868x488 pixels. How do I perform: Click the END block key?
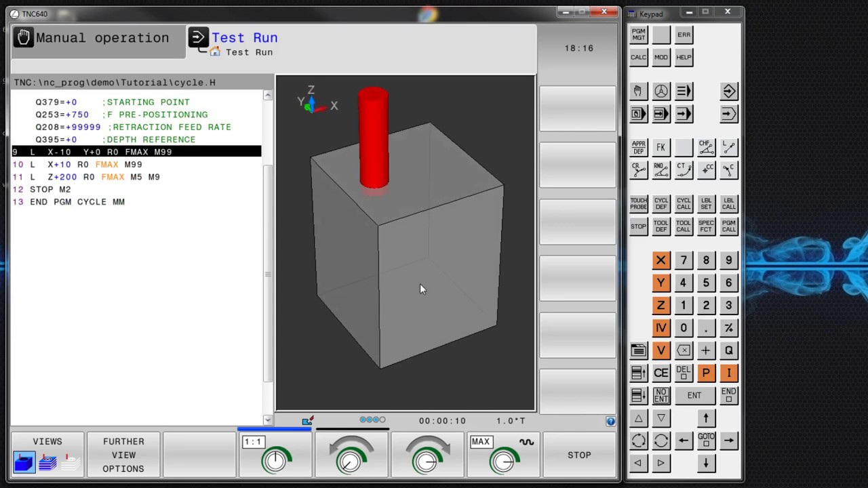coord(729,395)
